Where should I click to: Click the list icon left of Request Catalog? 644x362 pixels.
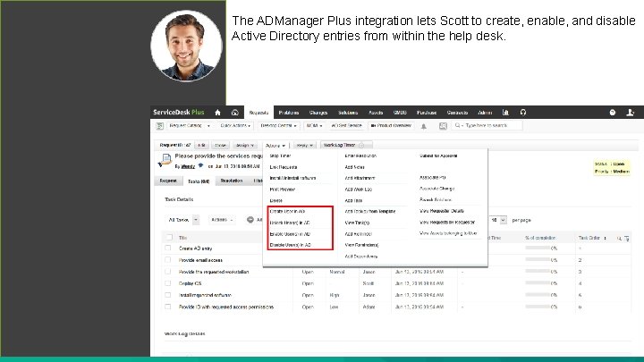point(160,126)
